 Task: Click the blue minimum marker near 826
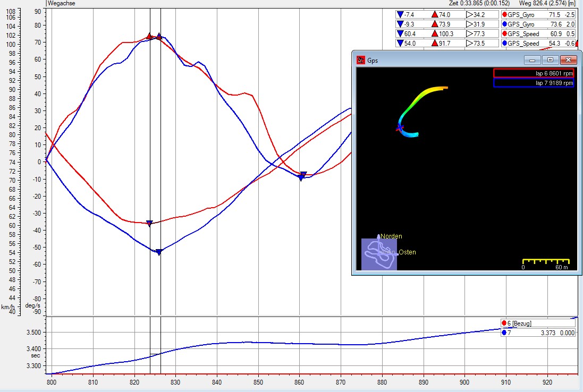click(x=158, y=252)
